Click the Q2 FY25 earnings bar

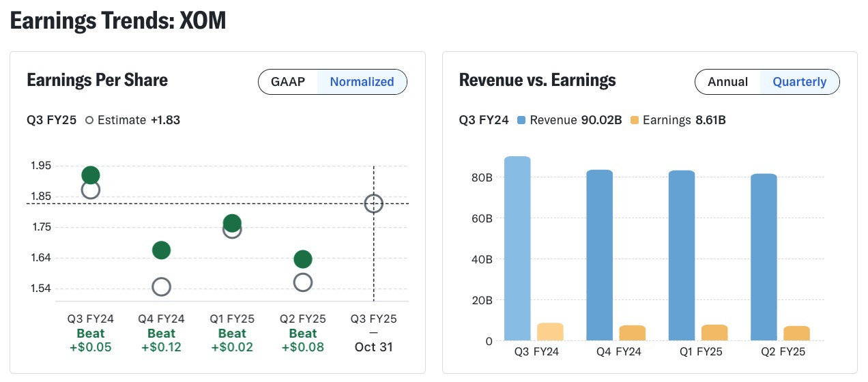point(796,333)
